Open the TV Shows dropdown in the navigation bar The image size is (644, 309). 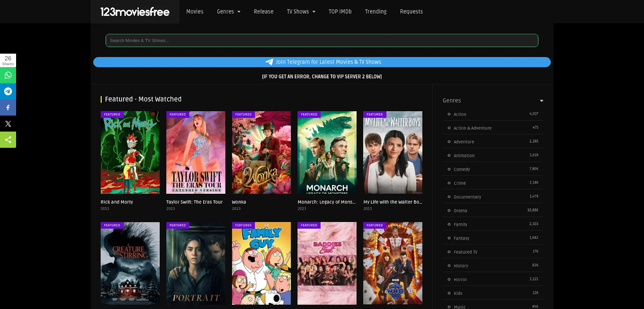[x=301, y=12]
